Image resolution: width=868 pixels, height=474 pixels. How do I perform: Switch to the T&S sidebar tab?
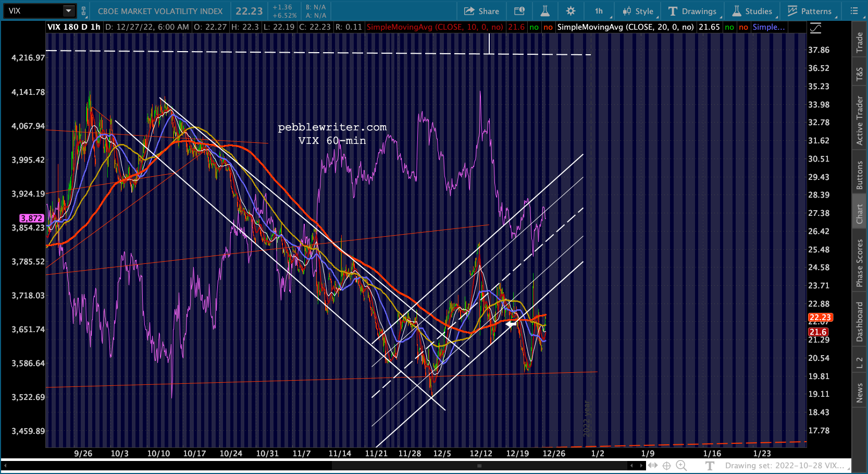pos(860,75)
